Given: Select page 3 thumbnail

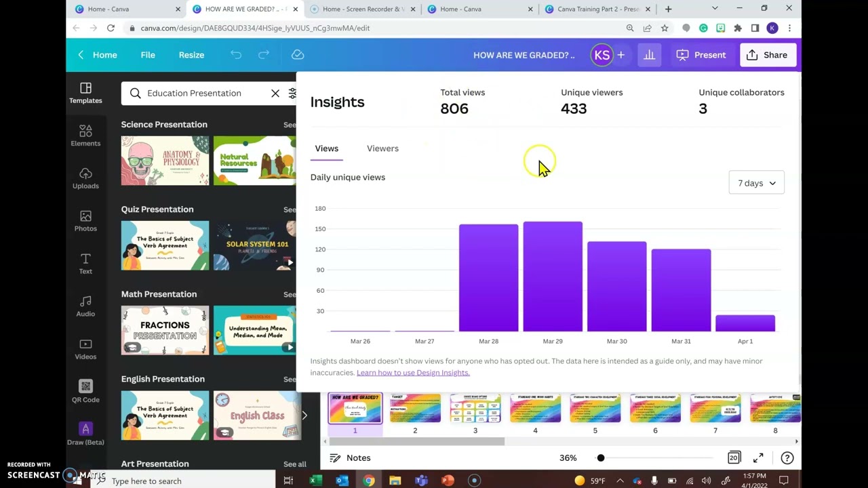Looking at the screenshot, I should click(x=475, y=409).
